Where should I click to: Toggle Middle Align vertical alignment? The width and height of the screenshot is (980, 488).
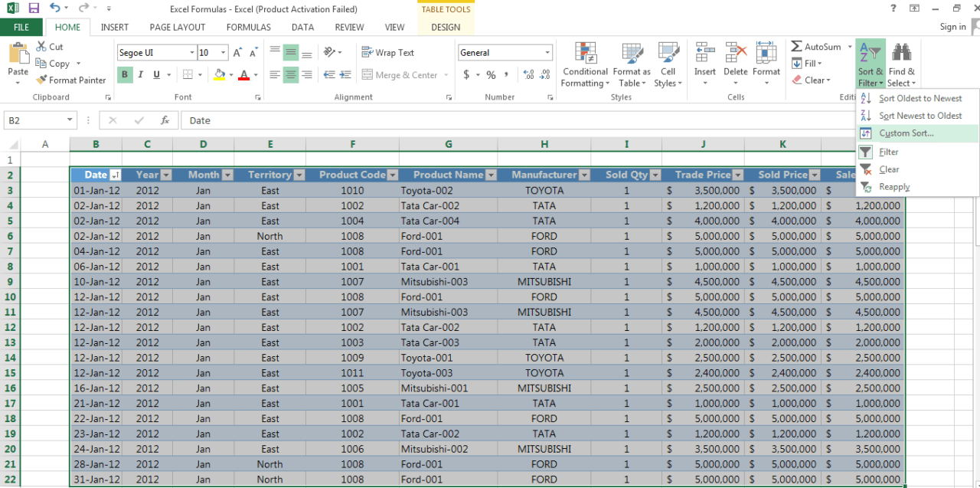(x=291, y=53)
